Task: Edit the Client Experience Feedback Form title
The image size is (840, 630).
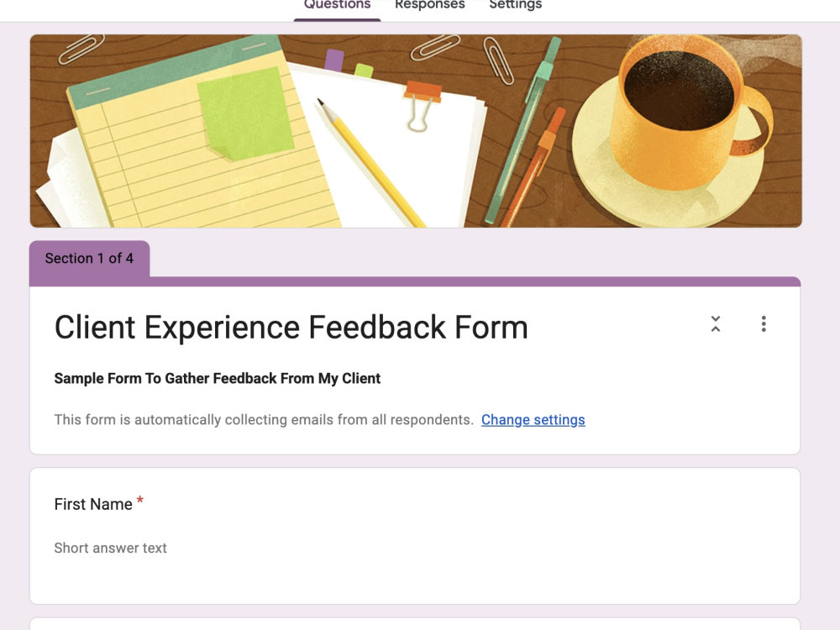Action: [x=291, y=328]
